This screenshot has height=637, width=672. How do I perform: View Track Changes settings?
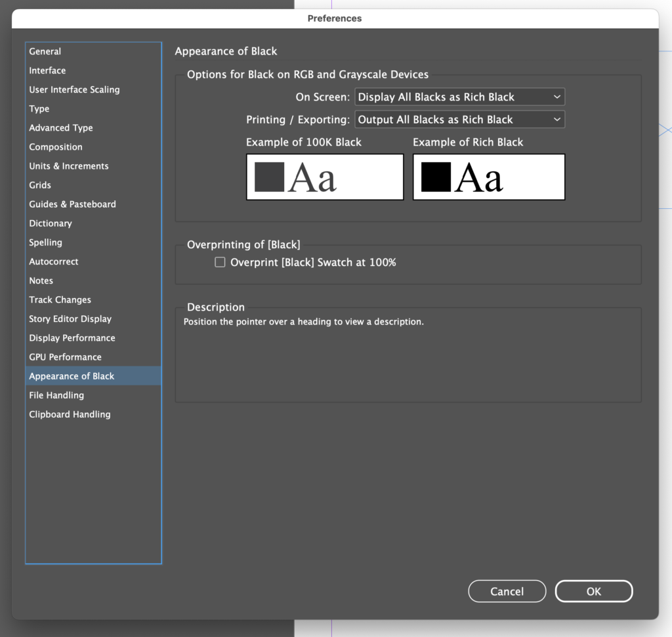(60, 299)
